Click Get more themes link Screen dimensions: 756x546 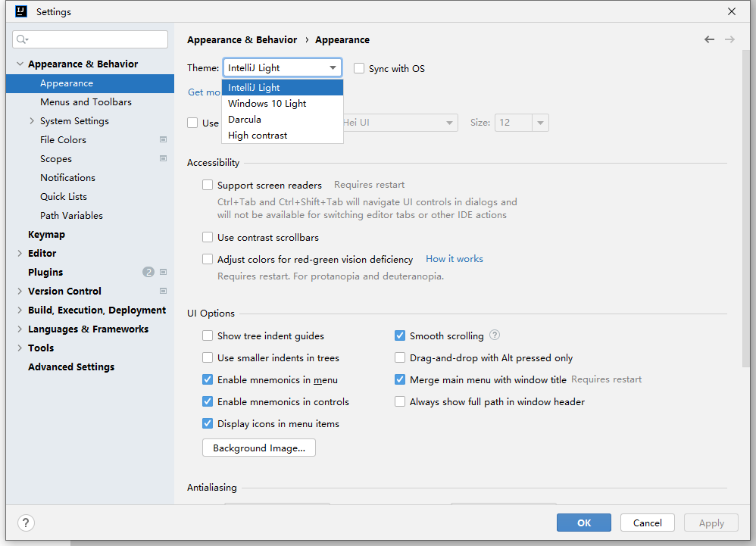(204, 92)
